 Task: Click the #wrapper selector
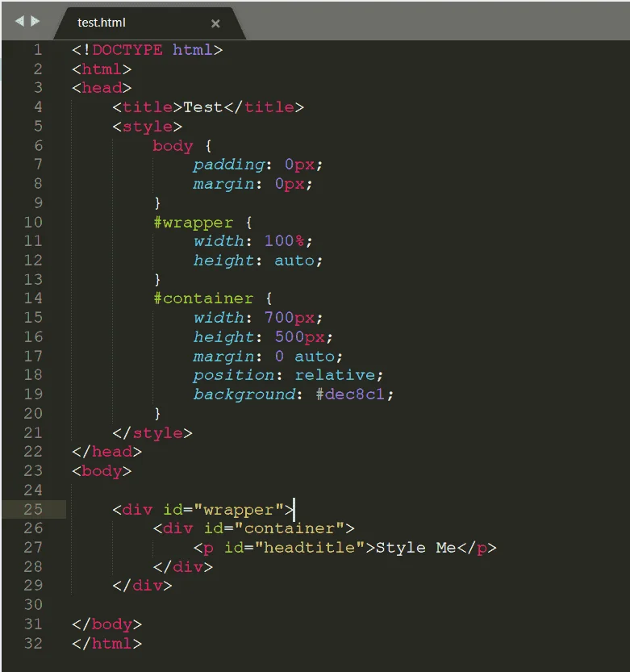pyautogui.click(x=194, y=223)
